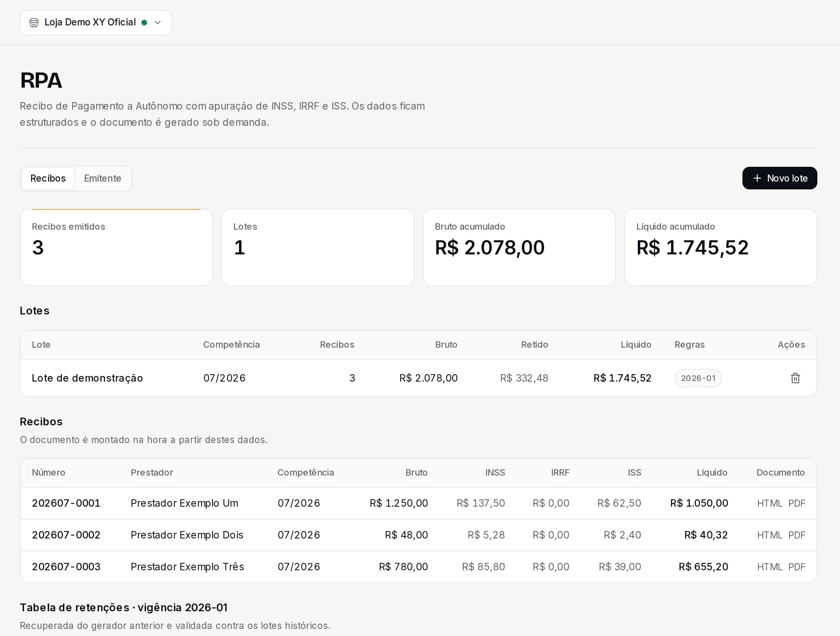Open PDF document for receipt 202607-0001
The height and width of the screenshot is (636, 840).
tap(796, 503)
